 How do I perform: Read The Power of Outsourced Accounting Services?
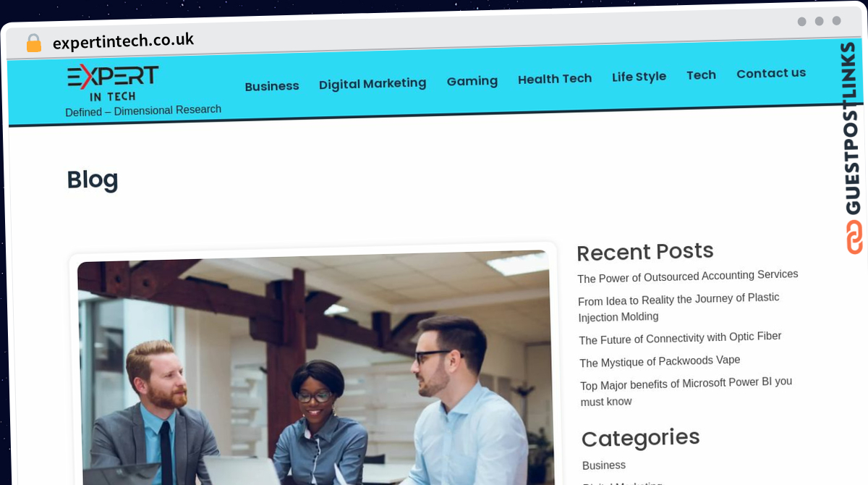[x=688, y=277]
